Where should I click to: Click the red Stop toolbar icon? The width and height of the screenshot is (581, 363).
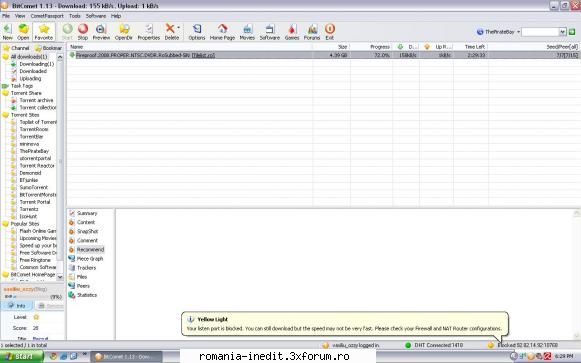point(83,29)
